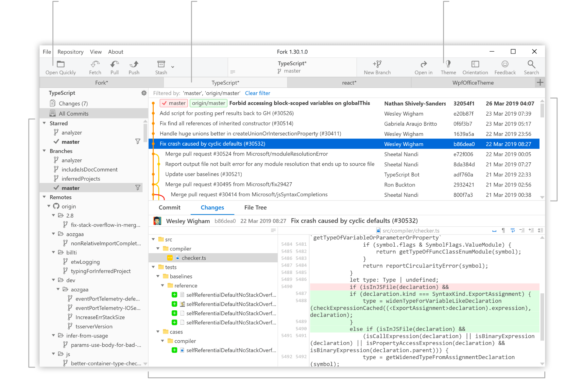Switch to the File Tree tab
The height and width of the screenshot is (392, 582).
point(255,207)
